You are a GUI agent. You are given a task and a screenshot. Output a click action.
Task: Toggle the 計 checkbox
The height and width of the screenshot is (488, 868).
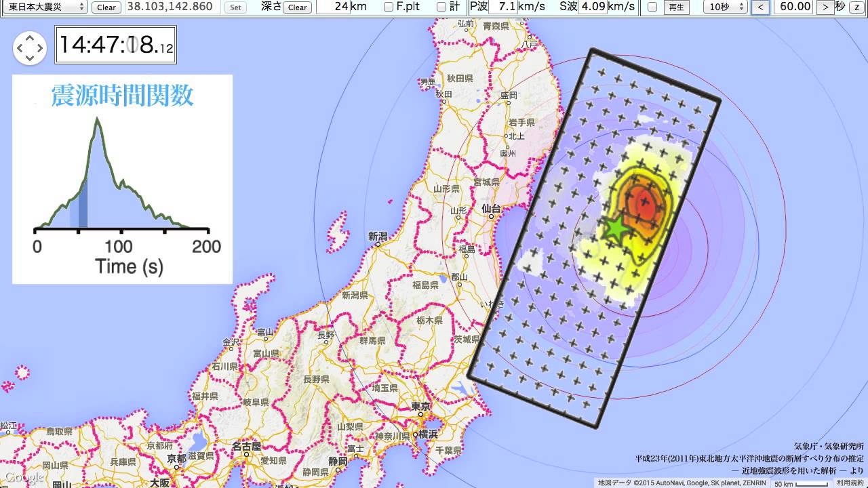441,7
